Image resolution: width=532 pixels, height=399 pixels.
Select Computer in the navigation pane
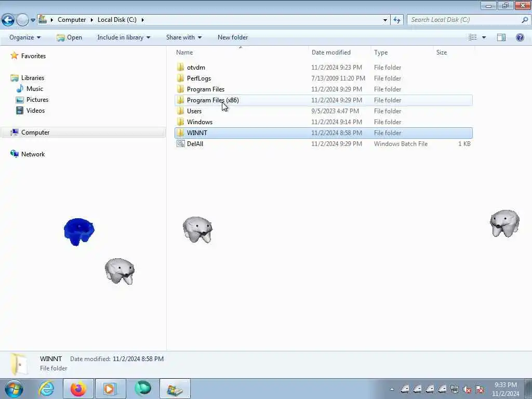35,132
